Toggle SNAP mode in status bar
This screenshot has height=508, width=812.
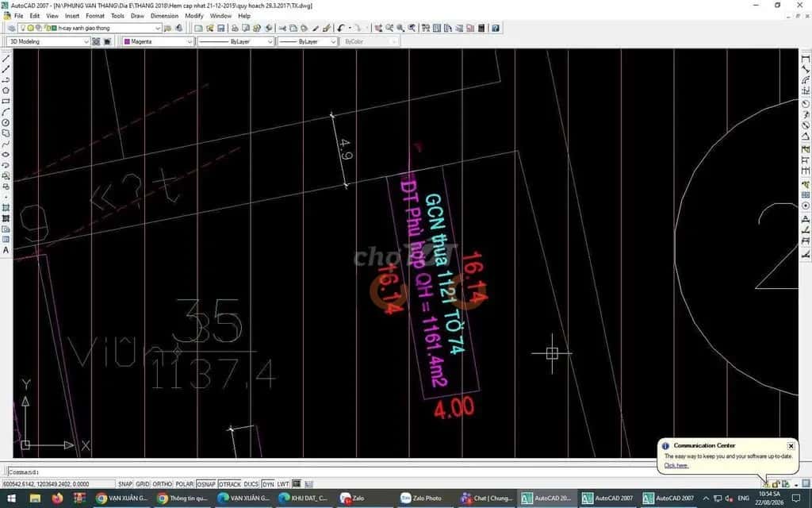pos(125,483)
